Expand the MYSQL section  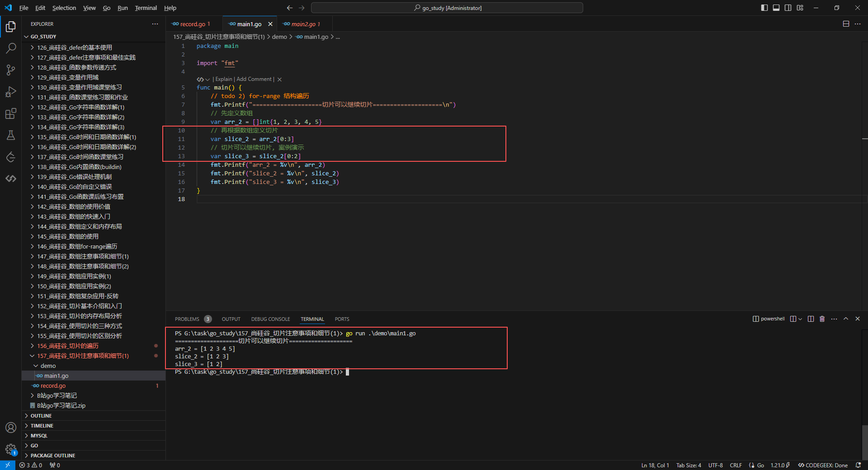pyautogui.click(x=94, y=436)
